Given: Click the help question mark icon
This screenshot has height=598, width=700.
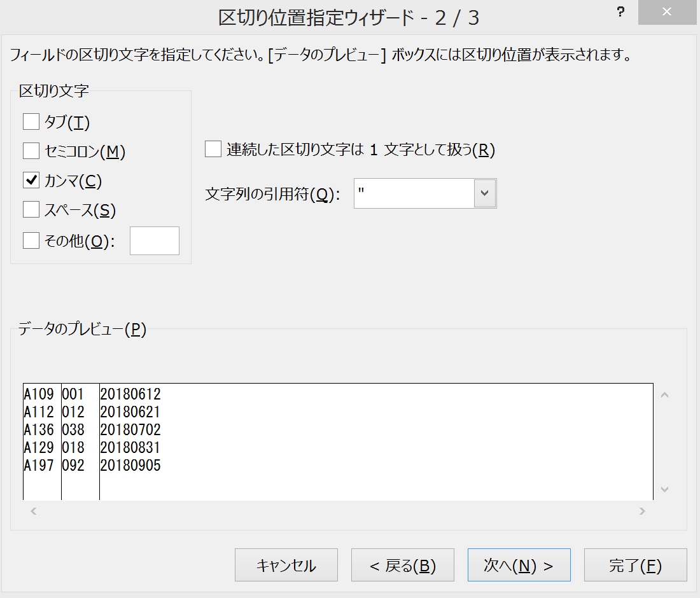Looking at the screenshot, I should [620, 12].
